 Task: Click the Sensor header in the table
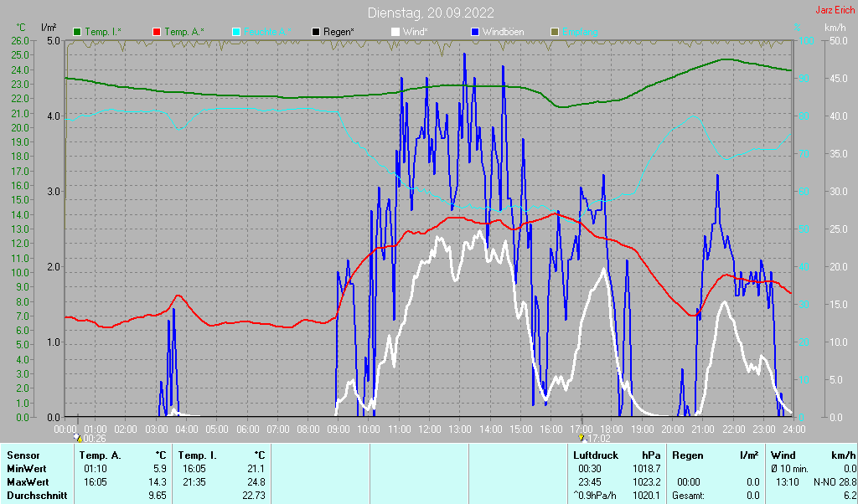coord(23,455)
